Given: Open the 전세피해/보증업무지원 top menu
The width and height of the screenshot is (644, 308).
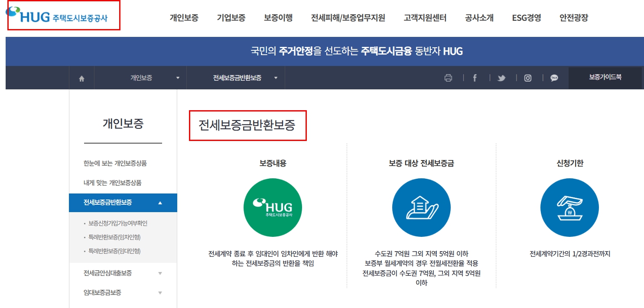Looking at the screenshot, I should (x=348, y=18).
